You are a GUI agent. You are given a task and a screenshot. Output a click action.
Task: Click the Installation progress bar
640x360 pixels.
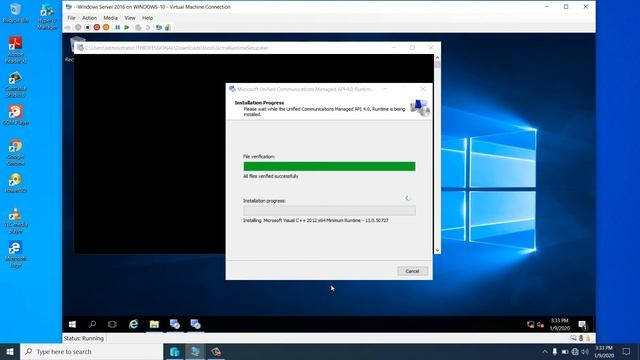click(x=329, y=210)
